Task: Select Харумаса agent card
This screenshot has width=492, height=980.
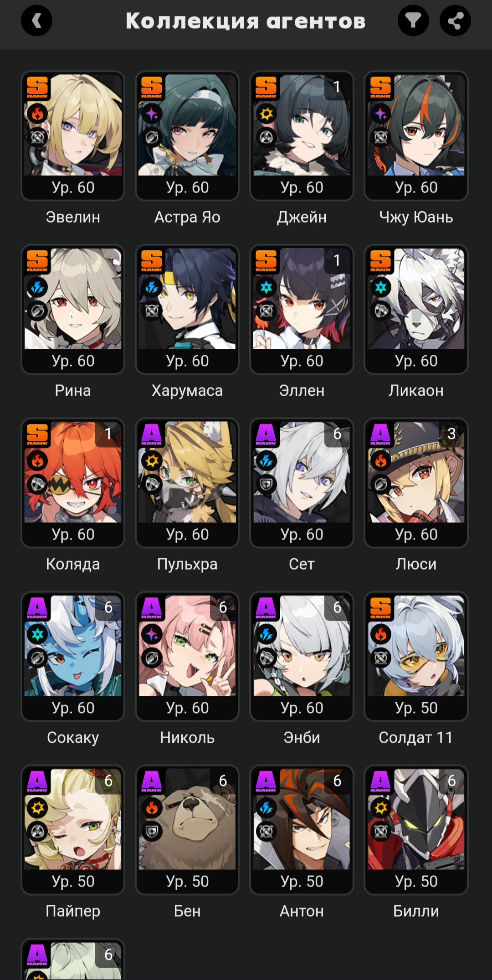Action: point(187,309)
